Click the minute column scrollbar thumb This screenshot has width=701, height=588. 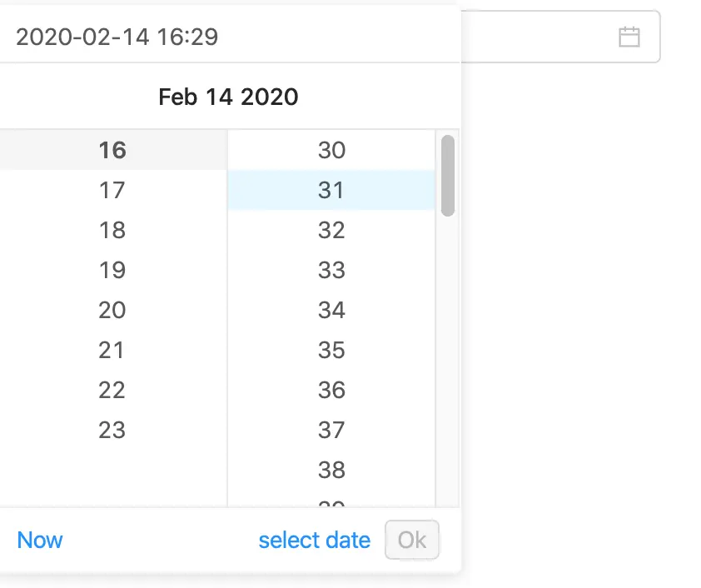[448, 175]
